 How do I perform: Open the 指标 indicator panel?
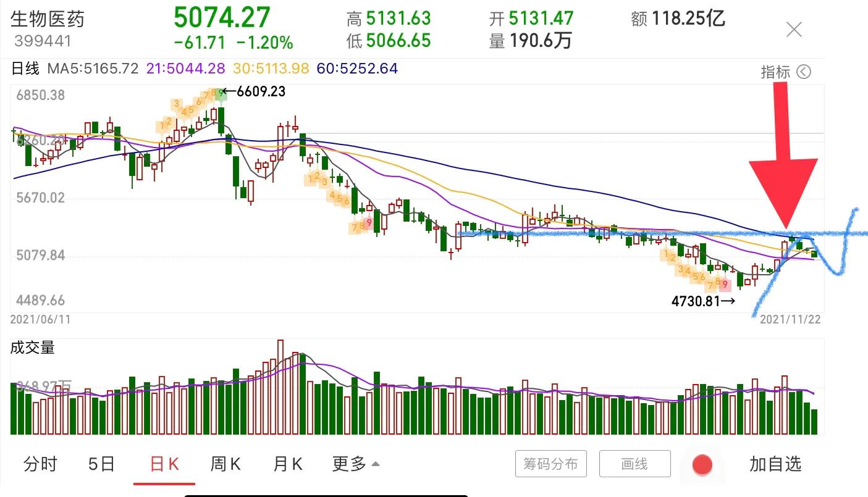[785, 72]
